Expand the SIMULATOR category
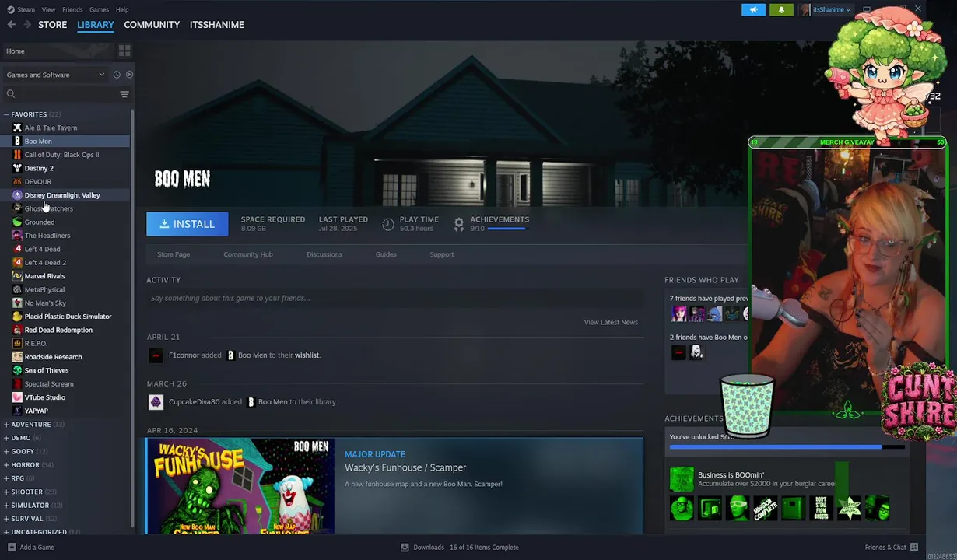 tap(6, 506)
